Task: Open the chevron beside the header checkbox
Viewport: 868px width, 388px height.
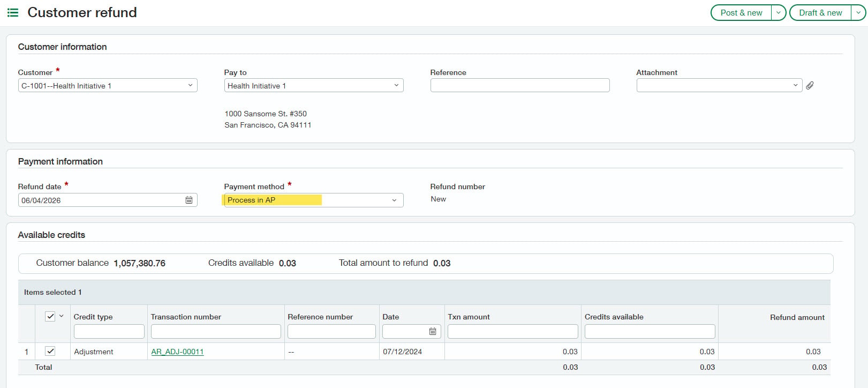Action: coord(62,316)
